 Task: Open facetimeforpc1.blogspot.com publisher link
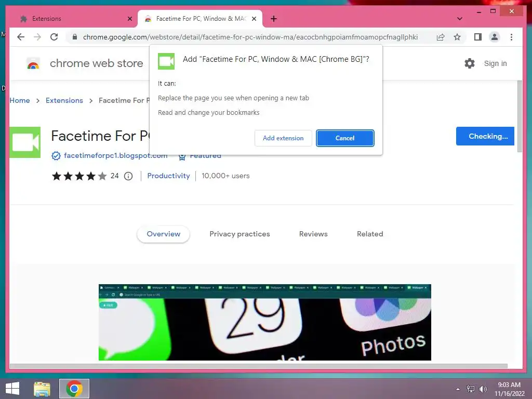(115, 156)
